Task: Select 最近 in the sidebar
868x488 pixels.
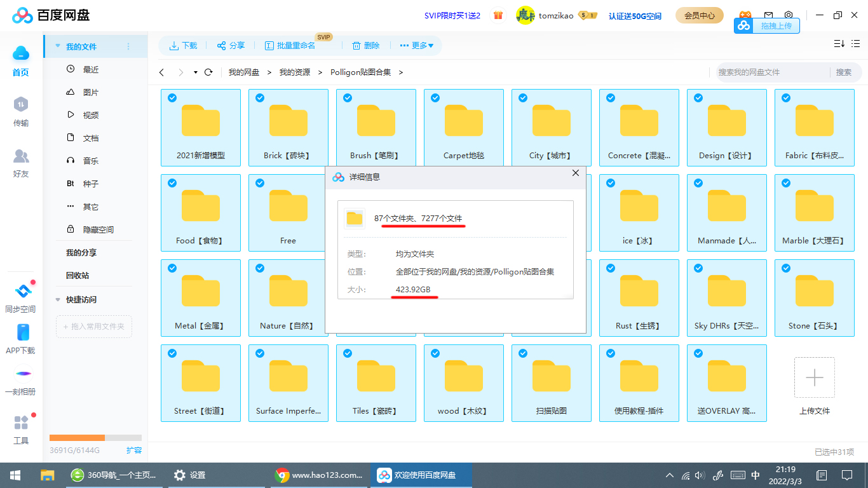Action: click(91, 69)
